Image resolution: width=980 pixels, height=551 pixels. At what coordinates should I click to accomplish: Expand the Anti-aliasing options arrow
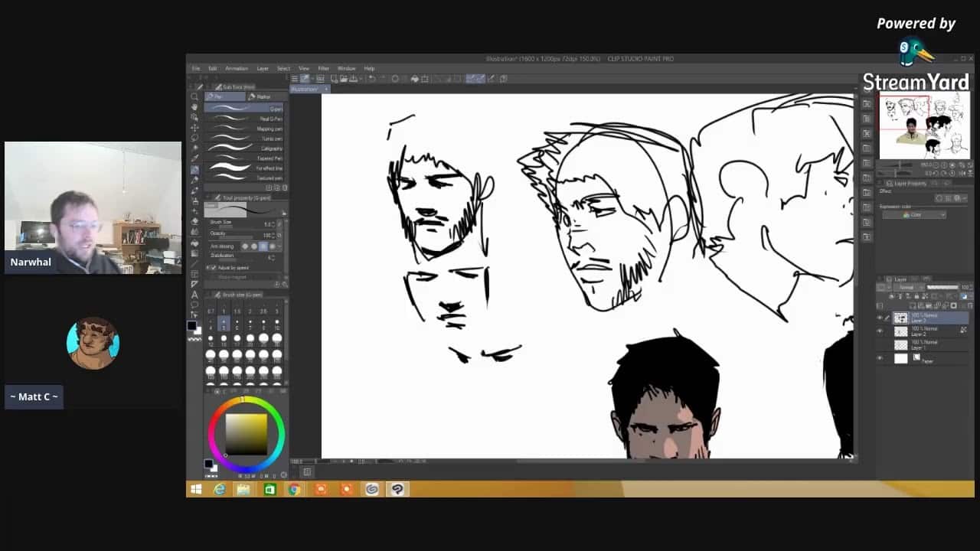pos(280,246)
